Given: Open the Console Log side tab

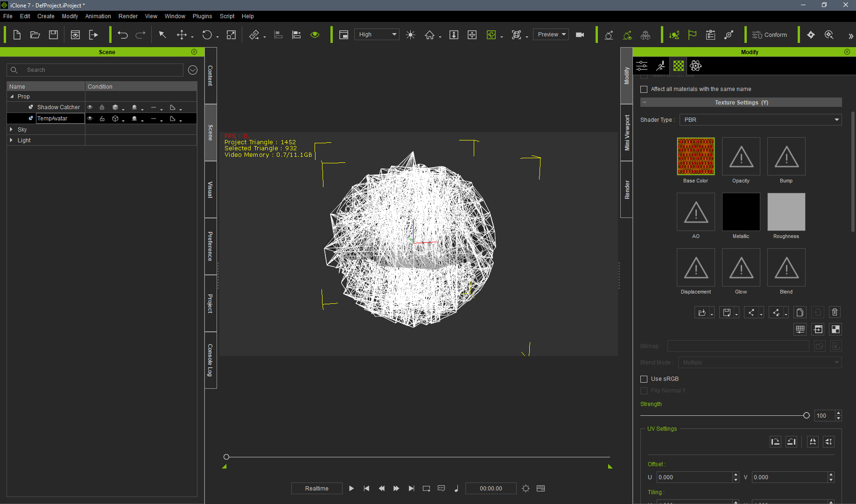Looking at the screenshot, I should coord(210,360).
